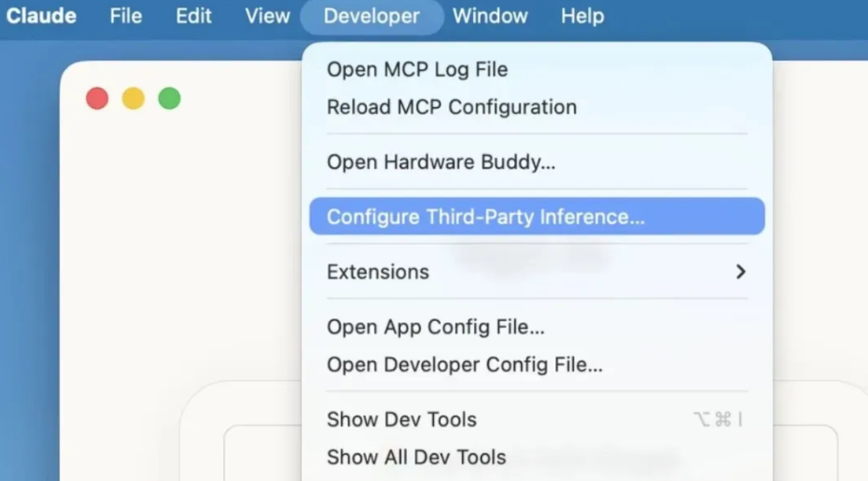Select Configure Third-Party Inference...
This screenshot has height=481, width=868.
pyautogui.click(x=537, y=216)
